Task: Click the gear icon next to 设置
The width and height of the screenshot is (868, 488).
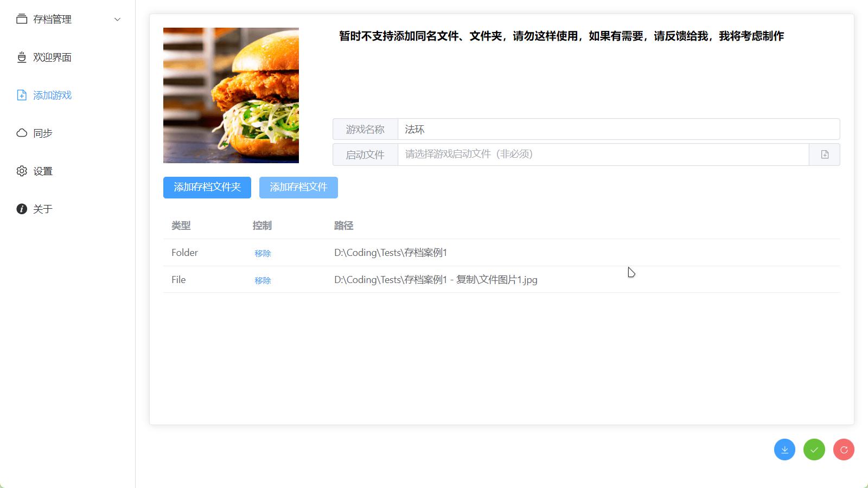Action: tap(22, 171)
